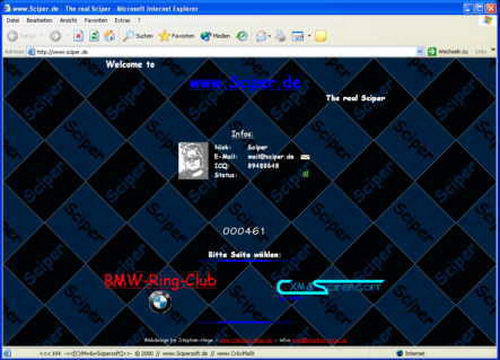Viewport: 500px width, 360px height.
Task: Expand dropdown beside edit toolbar icon
Action: tap(309, 36)
